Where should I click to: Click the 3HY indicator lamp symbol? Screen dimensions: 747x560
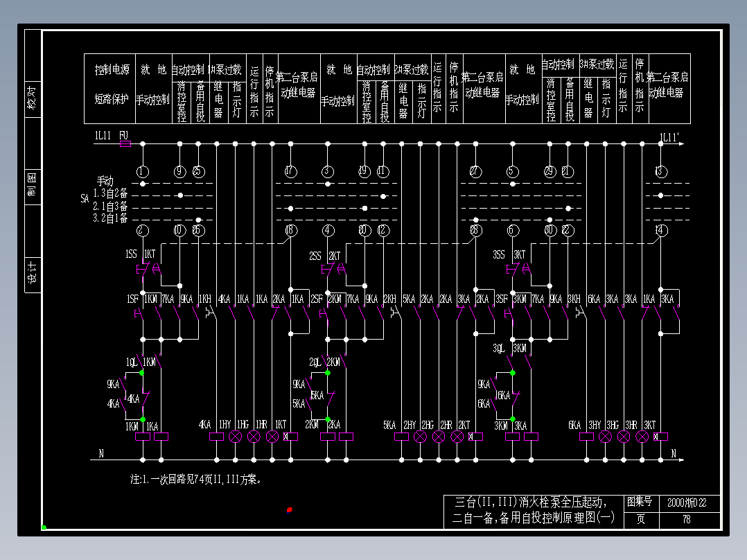click(x=605, y=437)
